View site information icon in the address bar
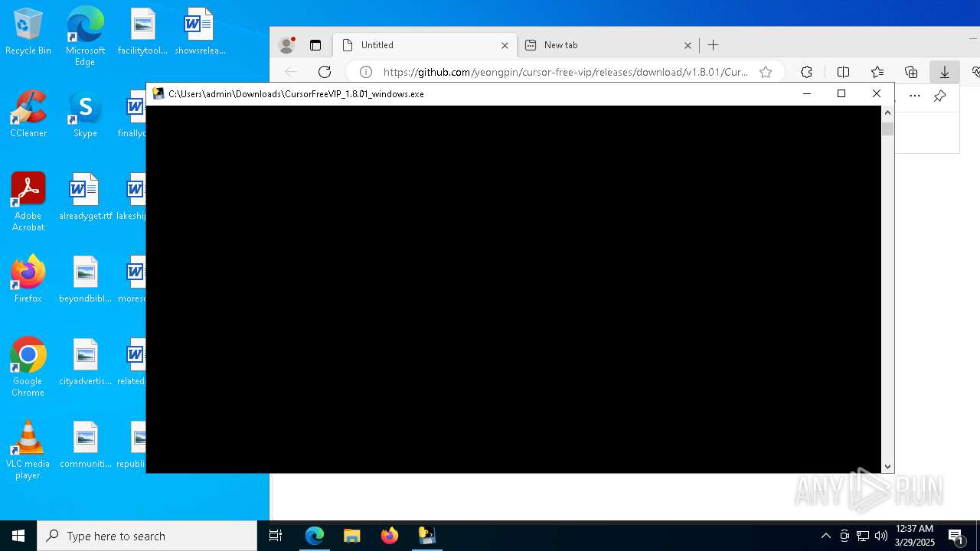This screenshot has width=980, height=551. [x=366, y=72]
